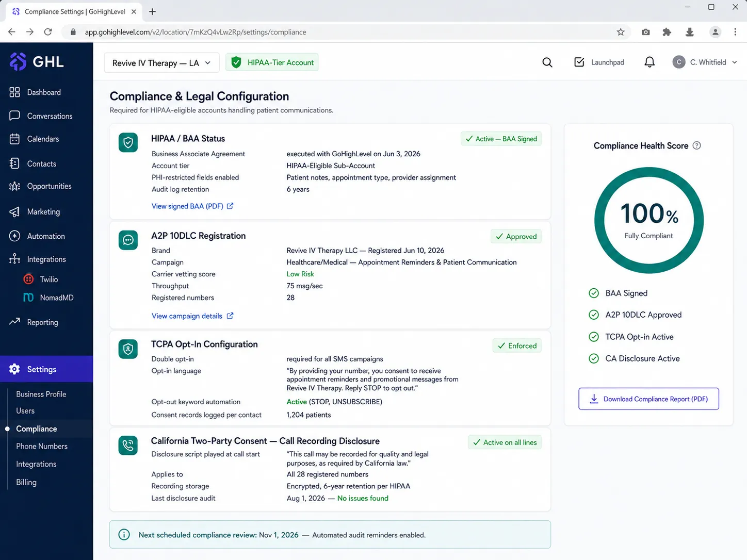747x560 pixels.
Task: Click the Reporting chart icon
Action: tap(14, 322)
